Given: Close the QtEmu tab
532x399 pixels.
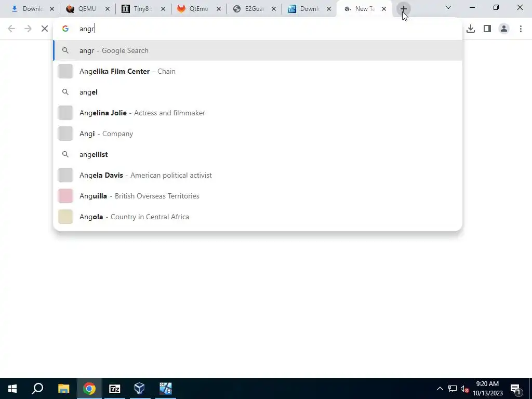Looking at the screenshot, I should (219, 9).
